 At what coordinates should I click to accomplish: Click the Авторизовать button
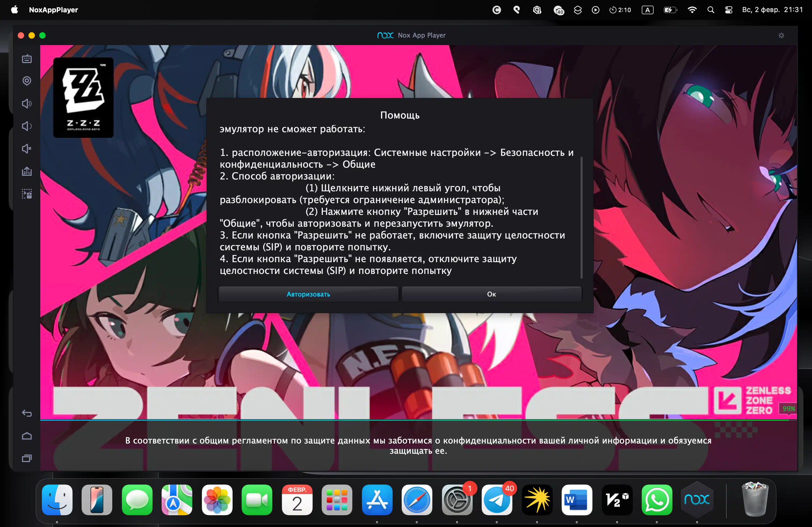point(308,294)
